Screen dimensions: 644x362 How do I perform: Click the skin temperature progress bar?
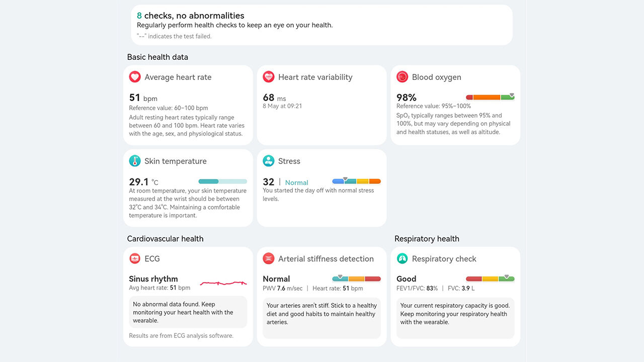(x=222, y=182)
